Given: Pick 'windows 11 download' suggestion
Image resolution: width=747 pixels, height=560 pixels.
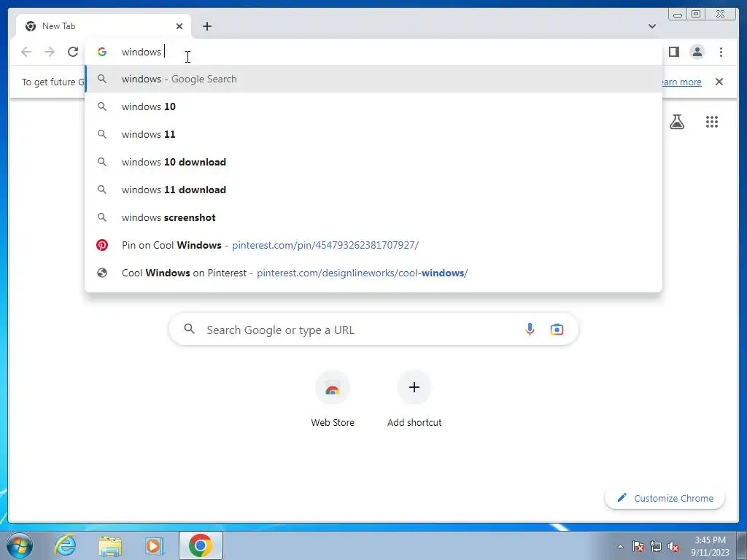Looking at the screenshot, I should pyautogui.click(x=373, y=190).
